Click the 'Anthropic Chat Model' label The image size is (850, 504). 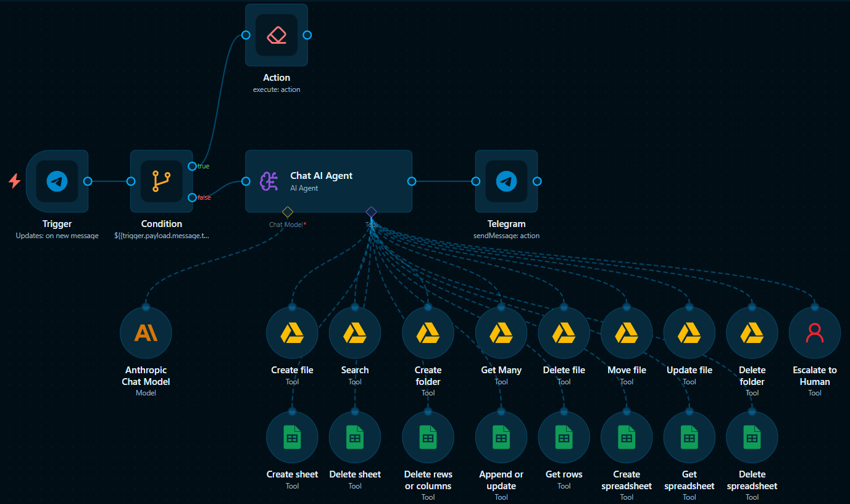(x=146, y=376)
